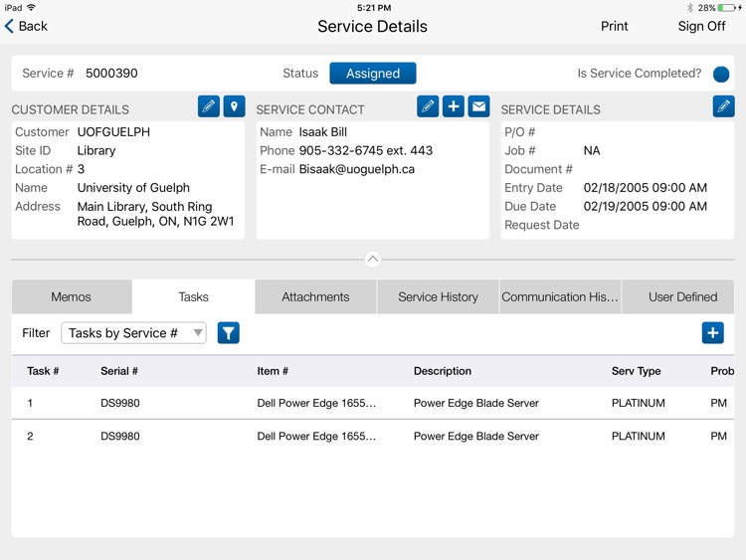Viewport: 746px width, 560px height.
Task: Tap the Print button
Action: (x=615, y=26)
